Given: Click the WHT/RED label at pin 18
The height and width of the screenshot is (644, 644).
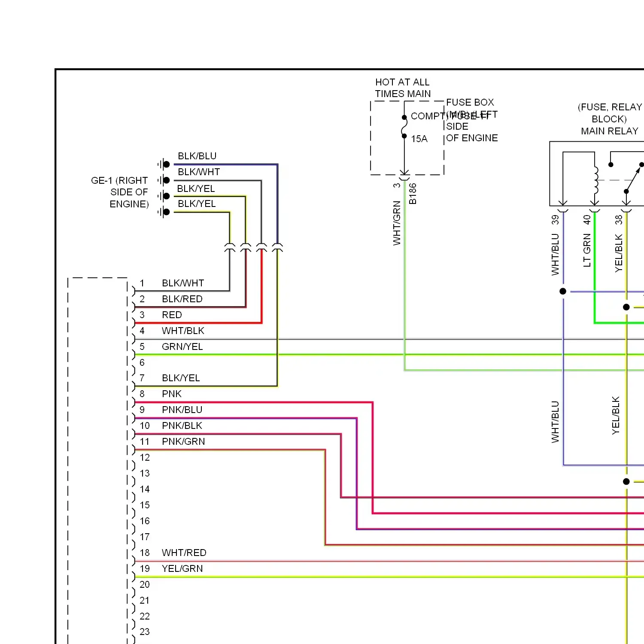Looking at the screenshot, I should click(x=184, y=553).
